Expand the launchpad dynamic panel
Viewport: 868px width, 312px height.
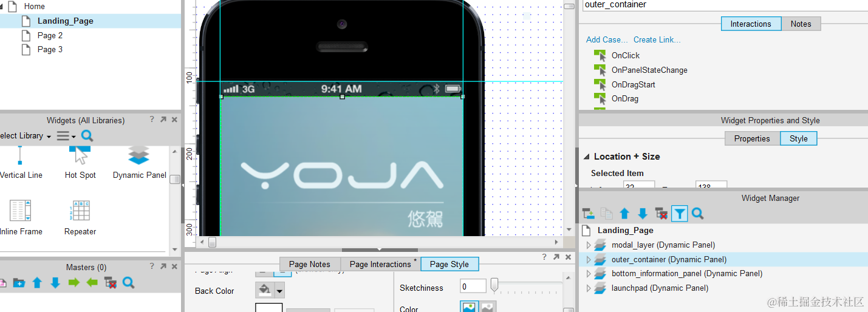pos(588,288)
